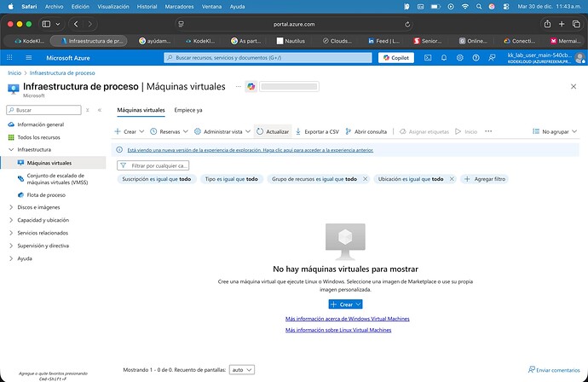Open link about Windows Virtual Machines
588x382 pixels.
click(x=347, y=319)
